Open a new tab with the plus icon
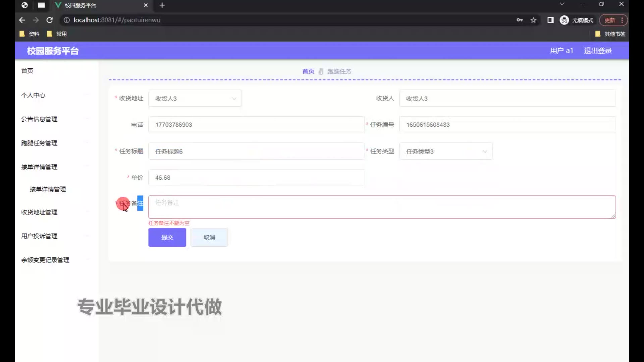The width and height of the screenshot is (644, 362). [162, 5]
